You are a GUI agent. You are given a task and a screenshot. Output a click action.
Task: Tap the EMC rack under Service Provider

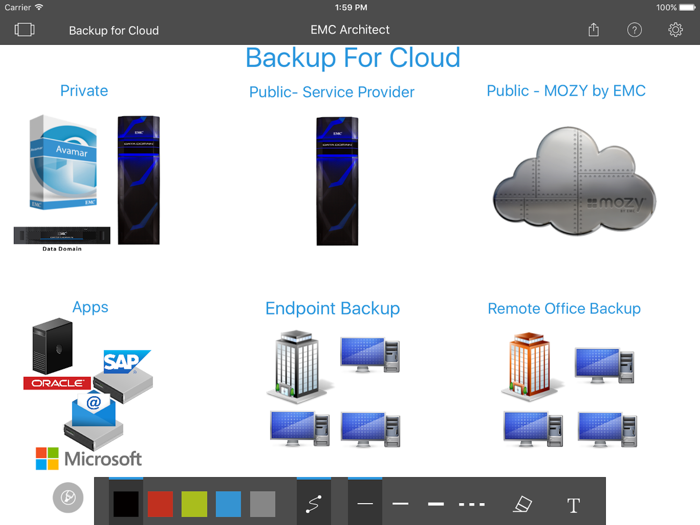337,181
